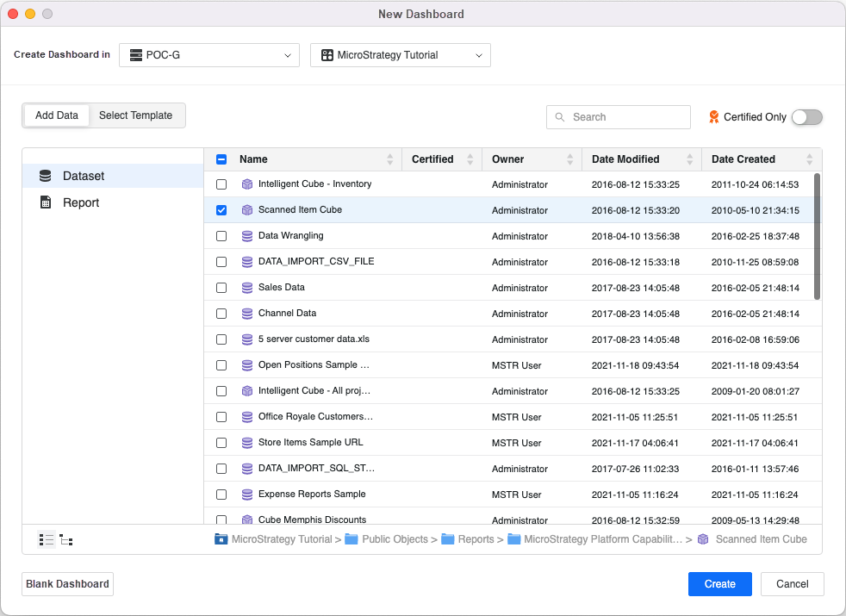Viewport: 846px width, 616px height.
Task: Click the Blank Dashboard button
Action: click(67, 584)
